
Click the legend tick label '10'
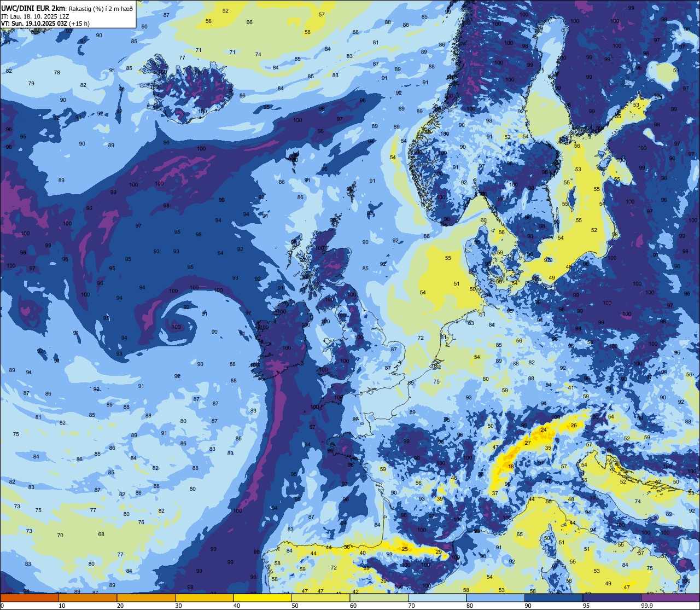point(62,606)
